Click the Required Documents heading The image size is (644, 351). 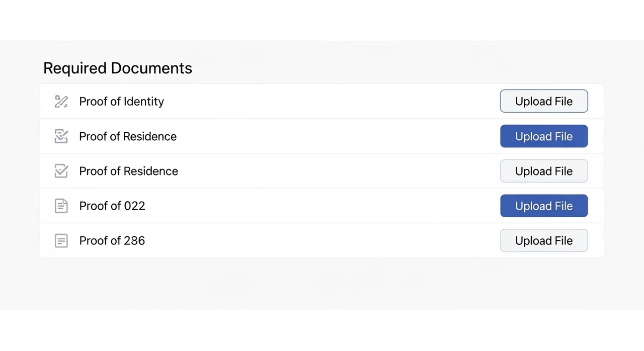point(117,68)
